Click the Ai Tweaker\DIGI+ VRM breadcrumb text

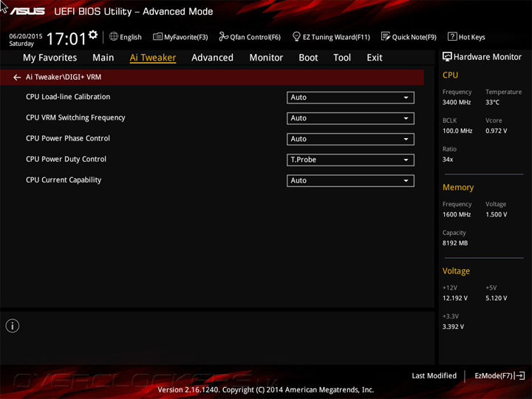64,77
